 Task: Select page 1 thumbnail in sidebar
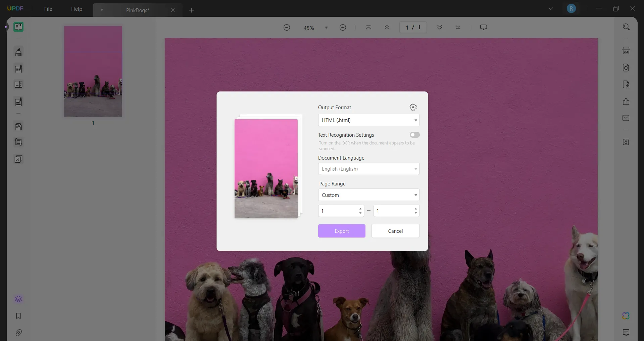point(93,72)
